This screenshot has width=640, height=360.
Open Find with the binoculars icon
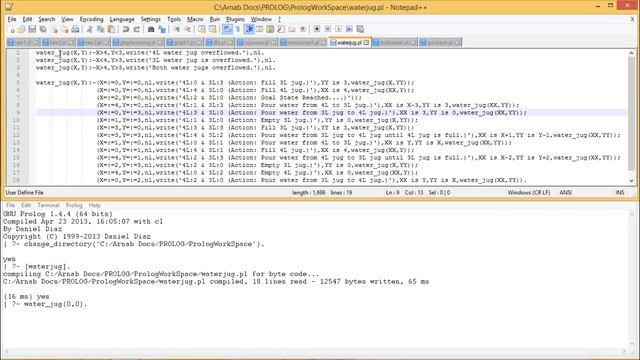(x=151, y=29)
